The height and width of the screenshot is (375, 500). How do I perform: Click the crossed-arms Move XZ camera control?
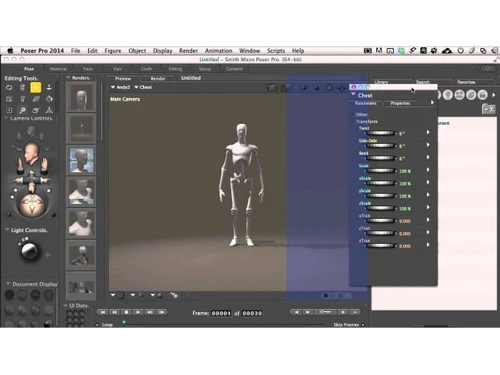point(32,180)
